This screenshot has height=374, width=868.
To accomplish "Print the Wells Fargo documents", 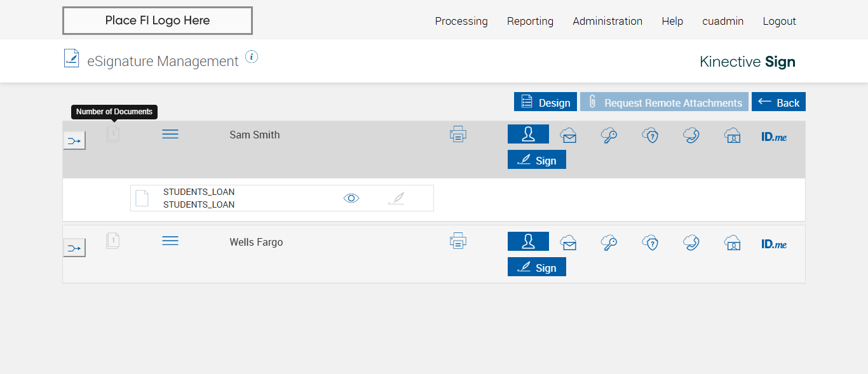I will 458,242.
